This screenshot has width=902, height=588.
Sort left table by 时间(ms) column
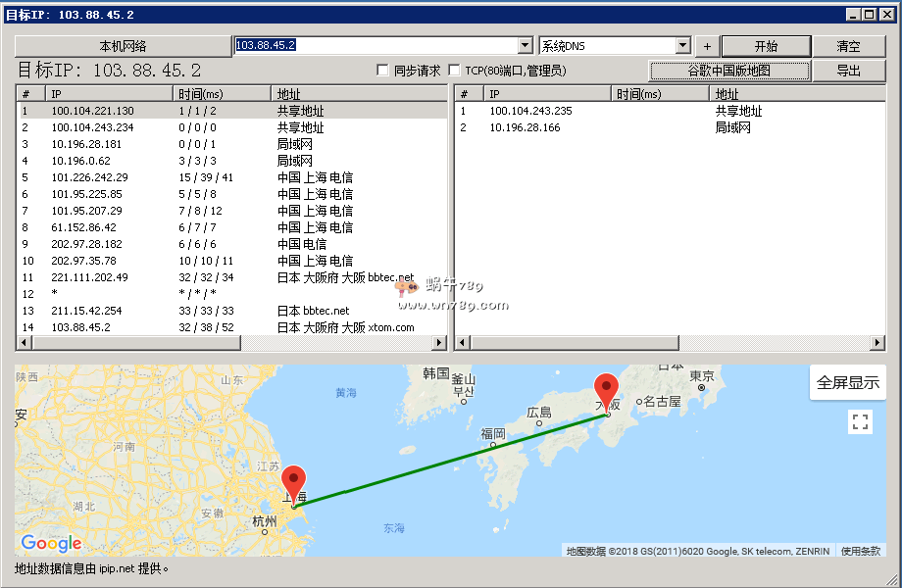[x=222, y=94]
